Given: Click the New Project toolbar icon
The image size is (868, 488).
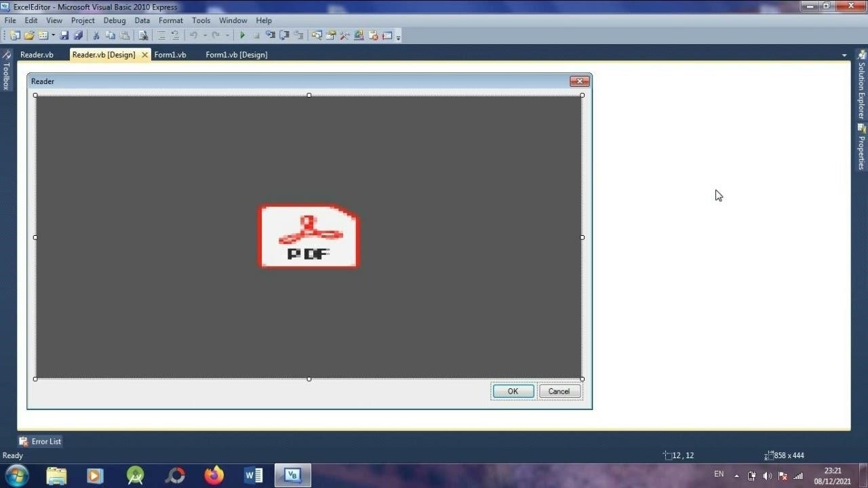Looking at the screenshot, I should [14, 35].
